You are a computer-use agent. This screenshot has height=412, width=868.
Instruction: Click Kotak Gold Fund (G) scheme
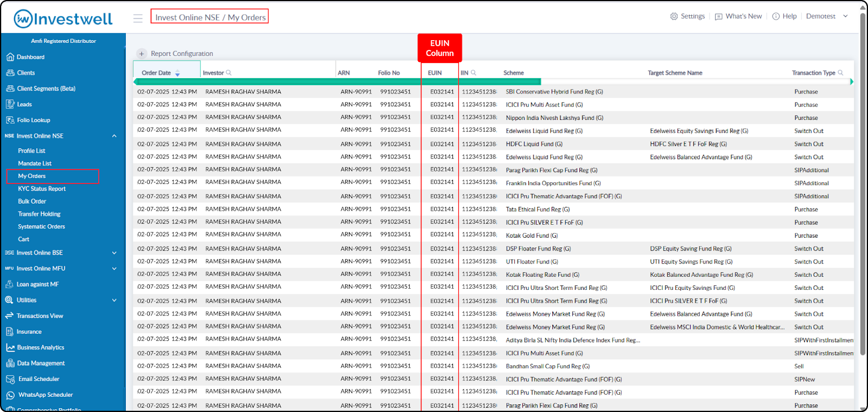[532, 236]
